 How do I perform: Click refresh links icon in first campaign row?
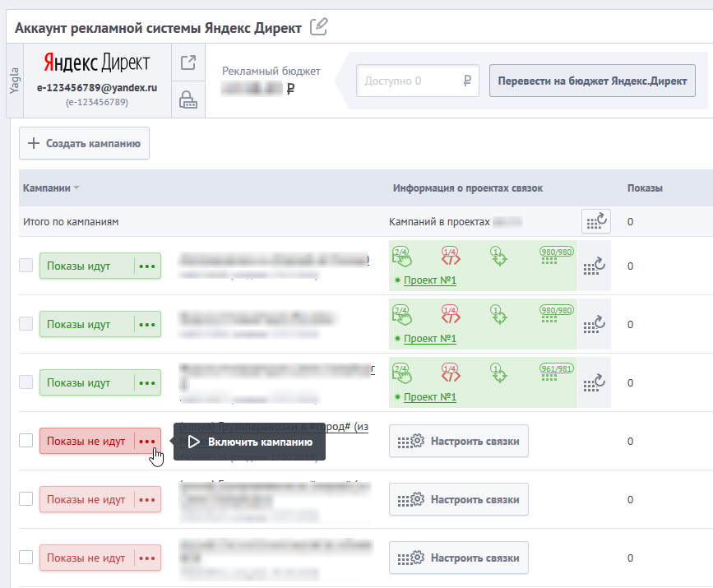click(x=595, y=266)
